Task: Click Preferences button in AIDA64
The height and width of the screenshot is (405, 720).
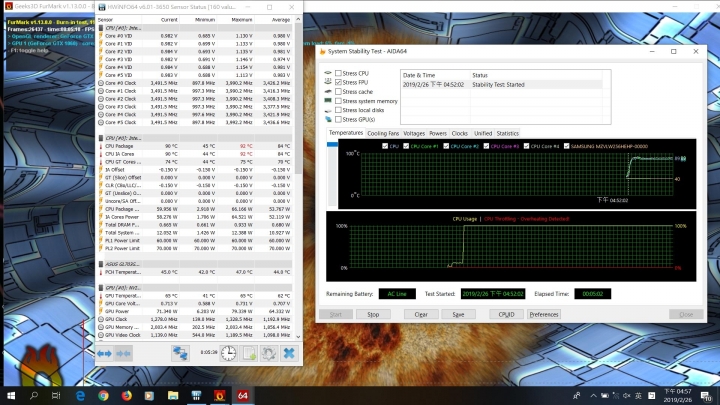Action: tap(544, 315)
